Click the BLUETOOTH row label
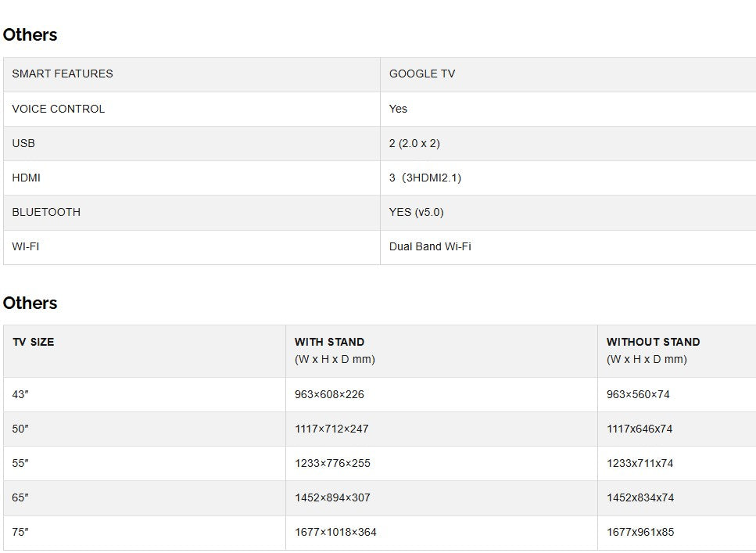 pyautogui.click(x=46, y=212)
